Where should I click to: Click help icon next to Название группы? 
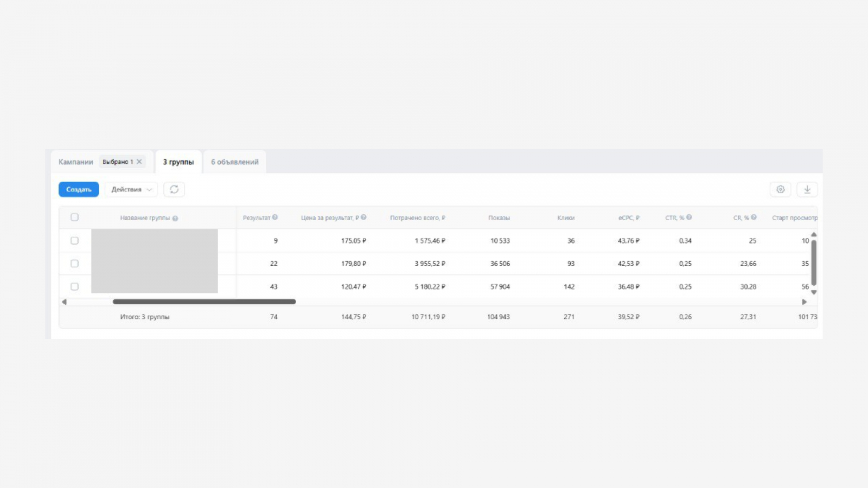175,219
